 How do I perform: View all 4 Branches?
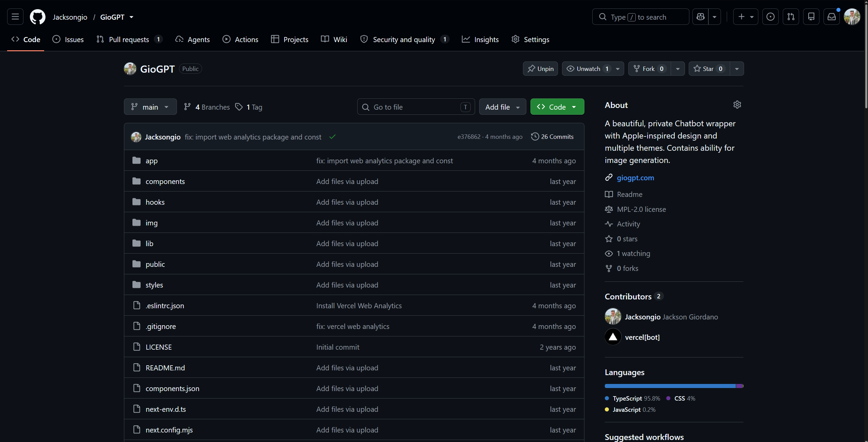[207, 107]
